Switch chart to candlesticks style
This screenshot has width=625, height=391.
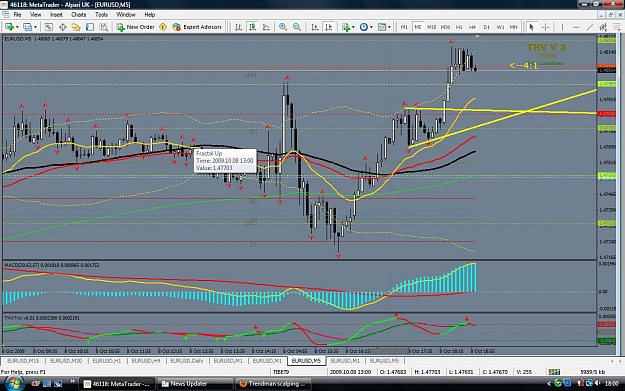pos(252,27)
